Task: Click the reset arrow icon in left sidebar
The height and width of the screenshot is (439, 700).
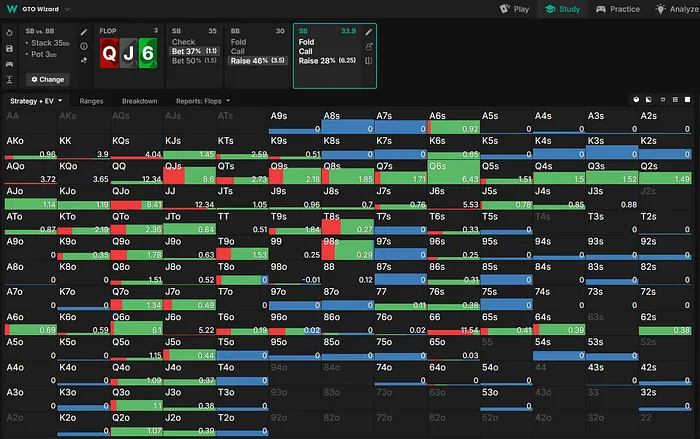Action: (x=9, y=31)
